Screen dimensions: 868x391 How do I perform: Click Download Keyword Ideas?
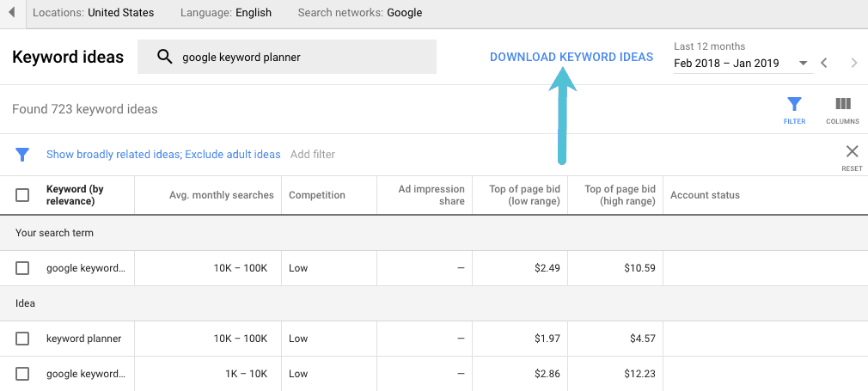571,58
